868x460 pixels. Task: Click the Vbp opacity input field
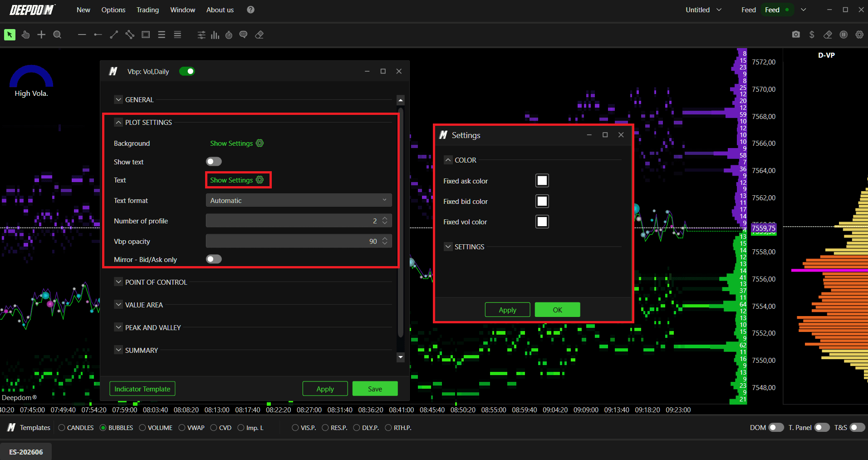coord(299,241)
